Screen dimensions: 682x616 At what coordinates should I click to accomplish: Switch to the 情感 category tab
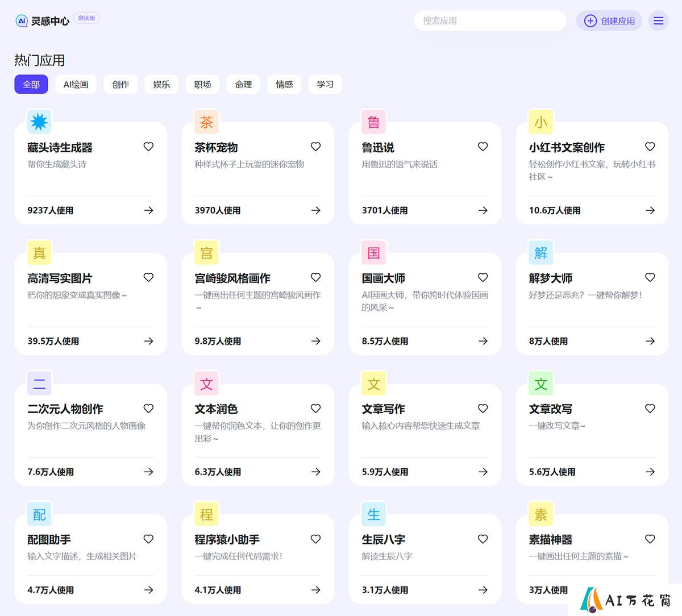tap(284, 84)
